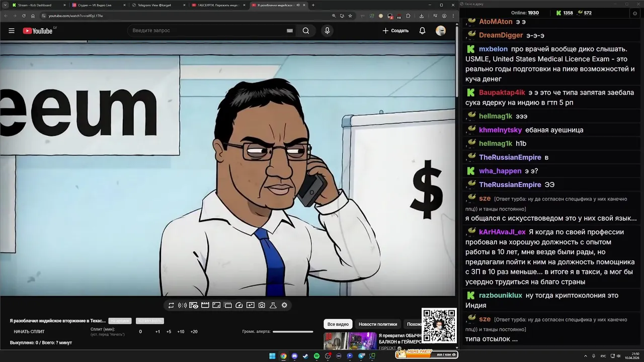The image size is (644, 362).
Task: Add +10 minutes to the split
Action: click(181, 332)
